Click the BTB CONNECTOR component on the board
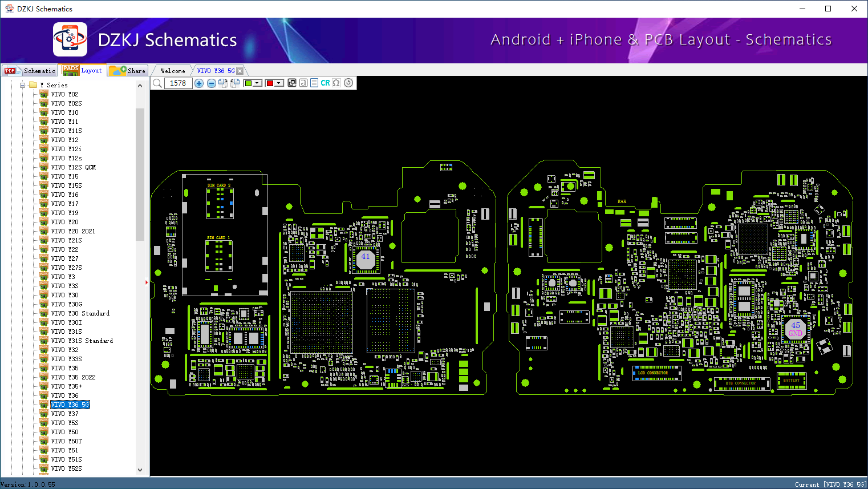Image resolution: width=868 pixels, height=489 pixels. 742,383
